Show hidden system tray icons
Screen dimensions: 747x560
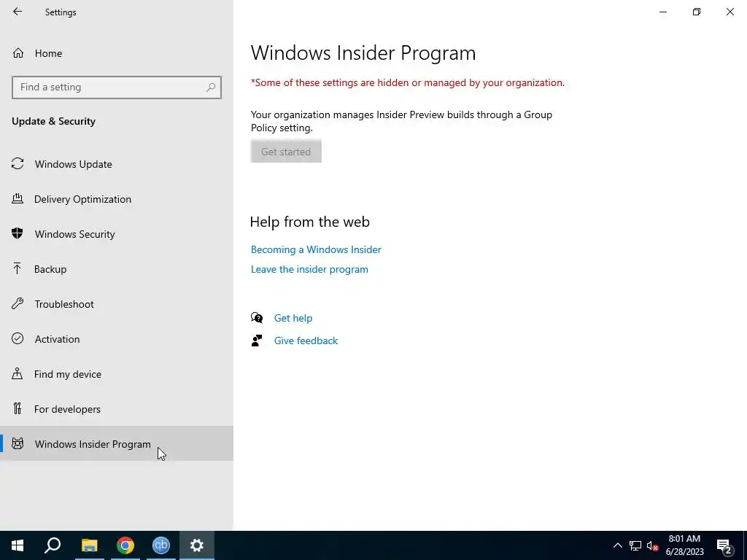coord(617,545)
